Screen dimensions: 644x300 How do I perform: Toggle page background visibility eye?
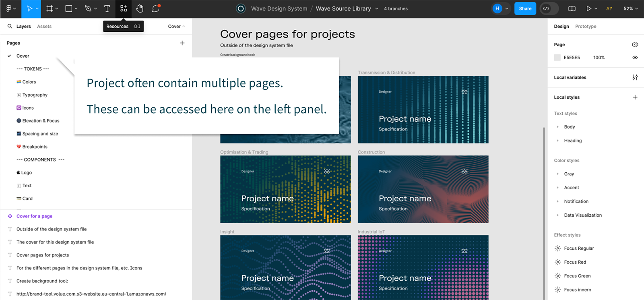coord(635,58)
